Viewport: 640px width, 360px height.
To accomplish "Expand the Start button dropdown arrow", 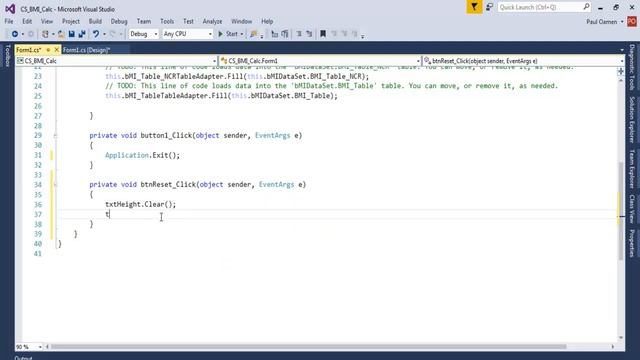I will 242,34.
